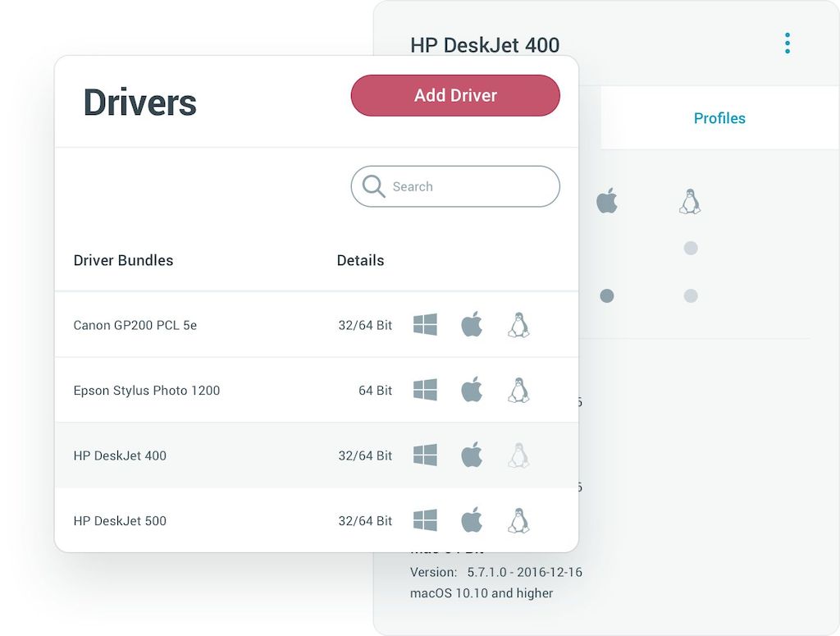The image size is (840, 636).
Task: Click 64 Bit in Epson Stylus row
Action: 375,391
